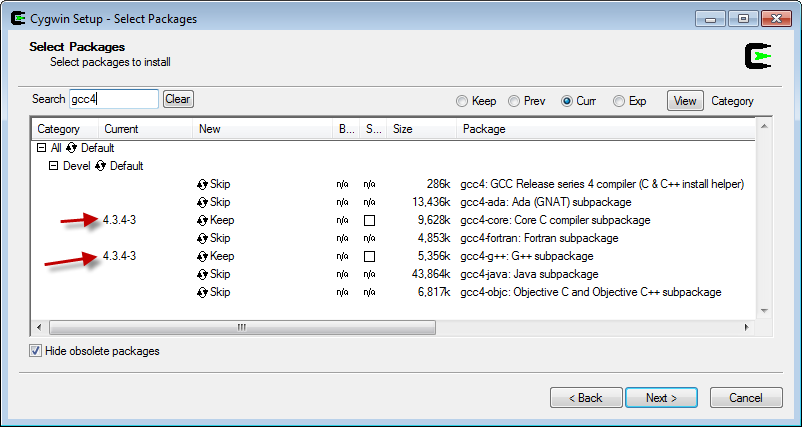Viewport: 802px width, 427px height.
Task: Click the B... (binary) column header
Action: pyautogui.click(x=346, y=129)
